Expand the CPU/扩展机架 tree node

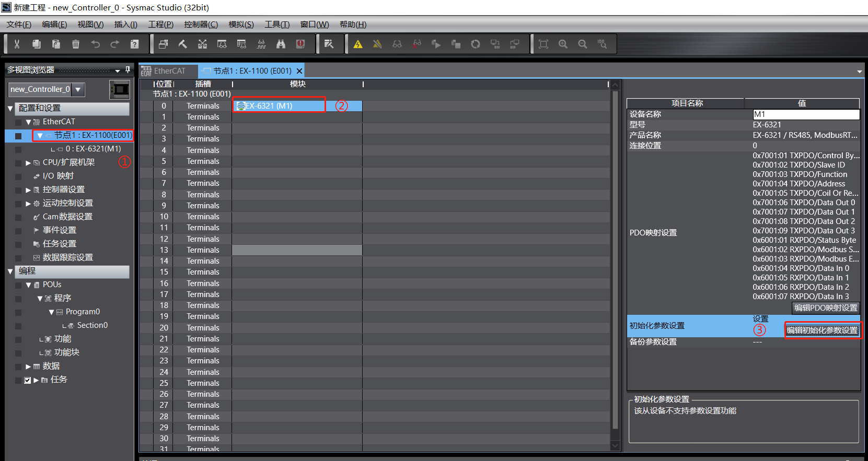coord(28,163)
